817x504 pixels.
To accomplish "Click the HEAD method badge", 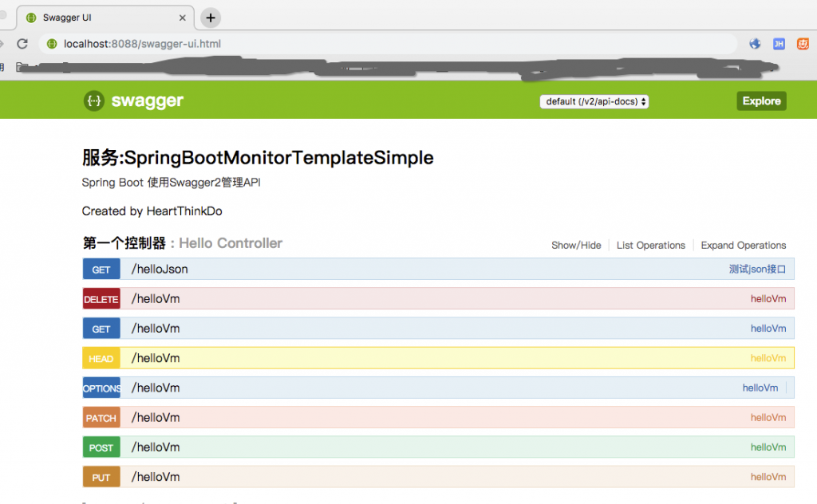I will coord(101,358).
